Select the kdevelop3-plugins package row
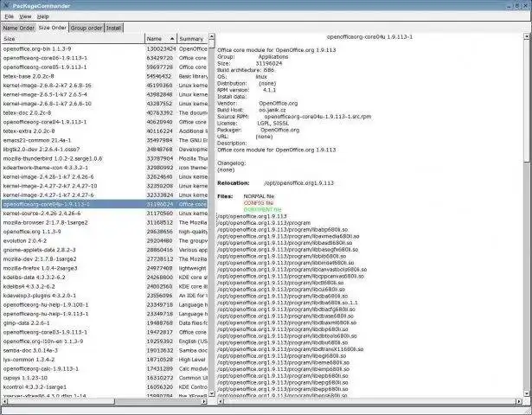532x415 pixels. click(105, 296)
